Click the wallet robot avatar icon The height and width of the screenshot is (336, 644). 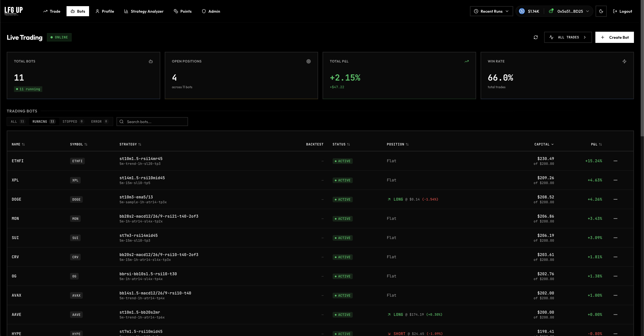[551, 11]
